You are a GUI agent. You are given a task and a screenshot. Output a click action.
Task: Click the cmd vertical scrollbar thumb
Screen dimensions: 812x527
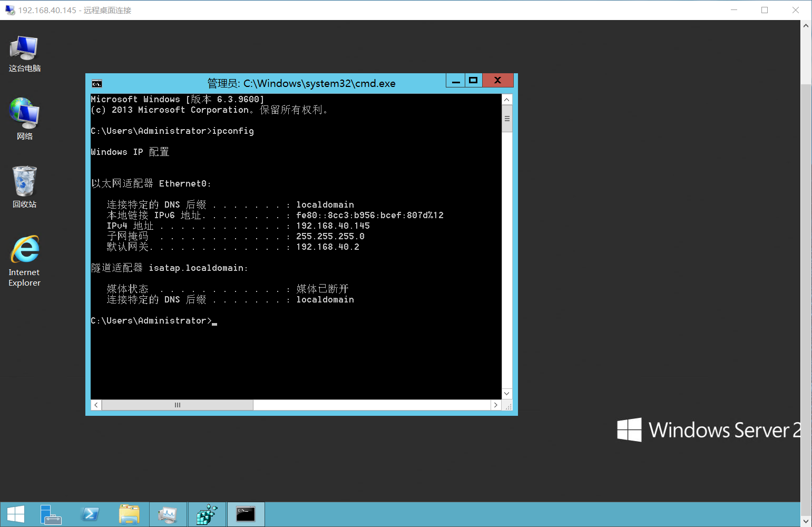click(x=507, y=119)
